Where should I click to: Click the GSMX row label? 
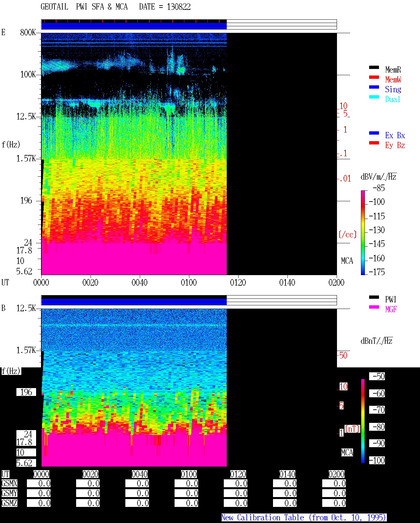(9, 483)
